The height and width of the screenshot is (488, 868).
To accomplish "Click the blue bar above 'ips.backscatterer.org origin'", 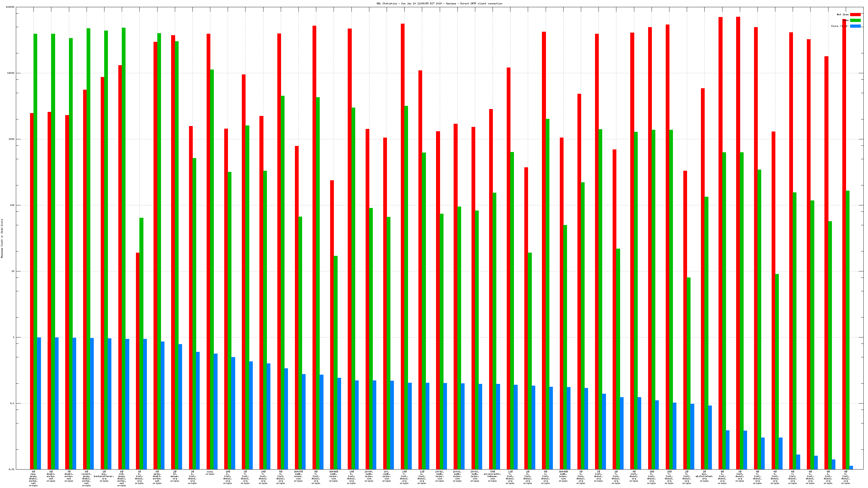I will coord(110,403).
